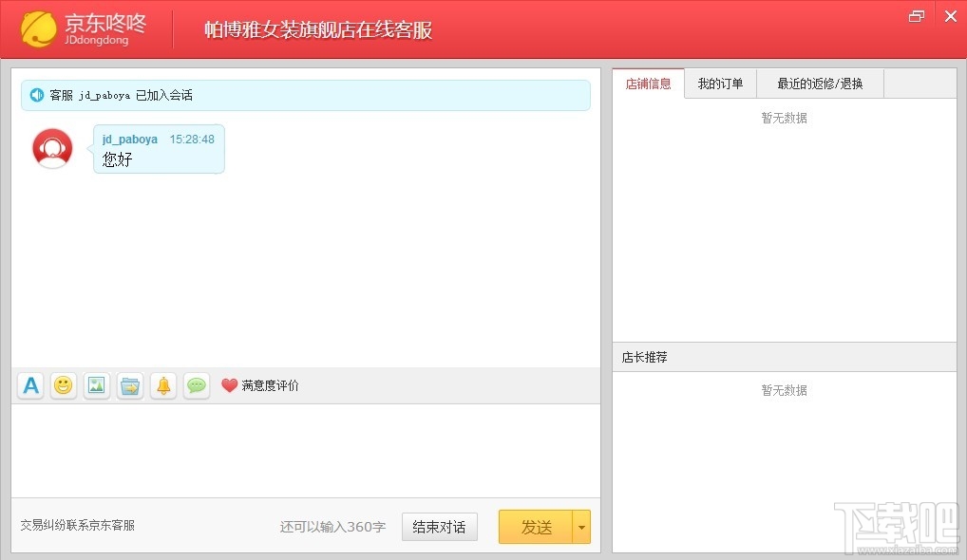Image resolution: width=967 pixels, height=560 pixels.
Task: Click the send file folder icon
Action: pyautogui.click(x=130, y=385)
